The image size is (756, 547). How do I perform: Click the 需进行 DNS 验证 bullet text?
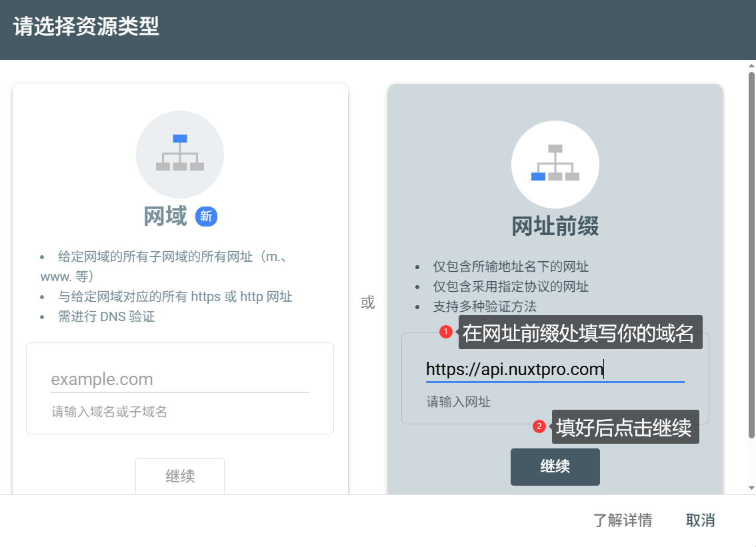tap(107, 317)
